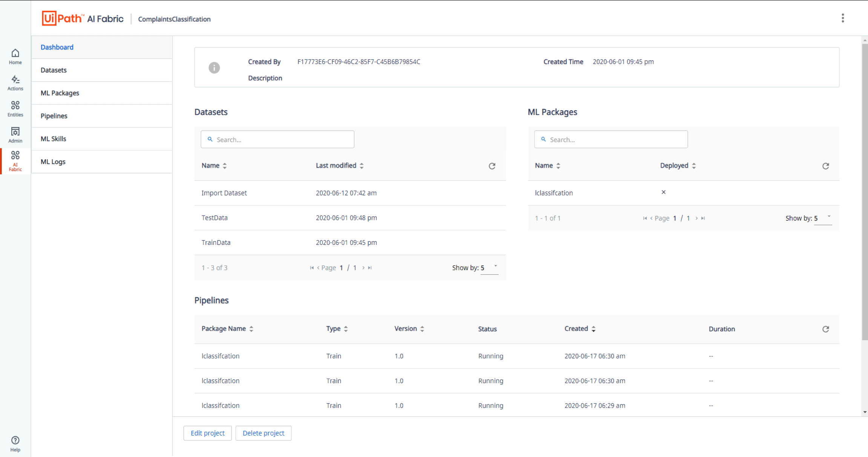Click the Edit project button
The height and width of the screenshot is (457, 868).
click(207, 433)
